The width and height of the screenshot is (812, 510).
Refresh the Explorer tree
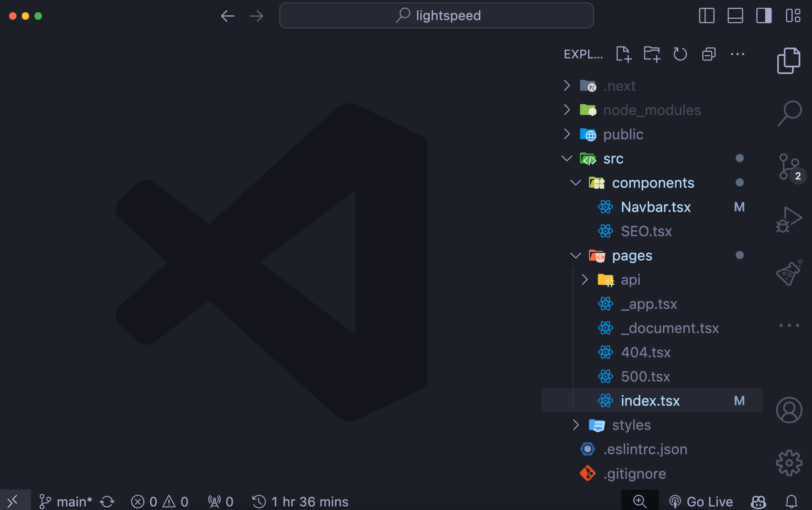(680, 54)
